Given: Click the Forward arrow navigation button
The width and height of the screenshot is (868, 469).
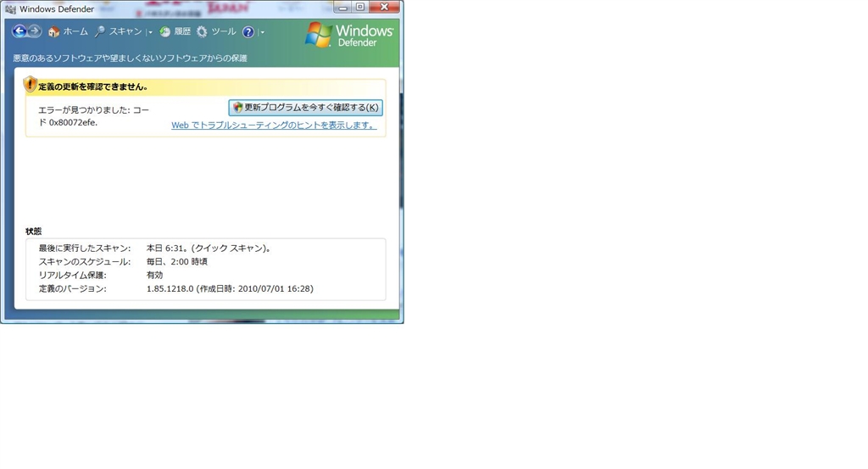Looking at the screenshot, I should click(35, 31).
